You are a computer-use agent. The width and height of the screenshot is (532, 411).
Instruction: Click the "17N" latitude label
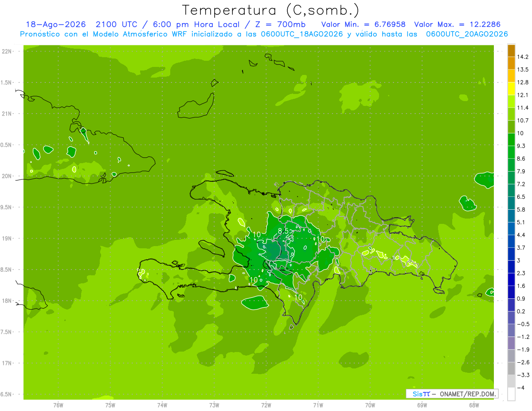[x=7, y=363]
